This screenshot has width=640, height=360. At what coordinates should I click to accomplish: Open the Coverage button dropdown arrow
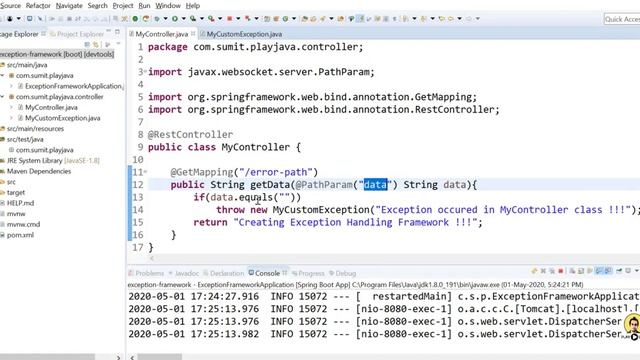coord(202,19)
